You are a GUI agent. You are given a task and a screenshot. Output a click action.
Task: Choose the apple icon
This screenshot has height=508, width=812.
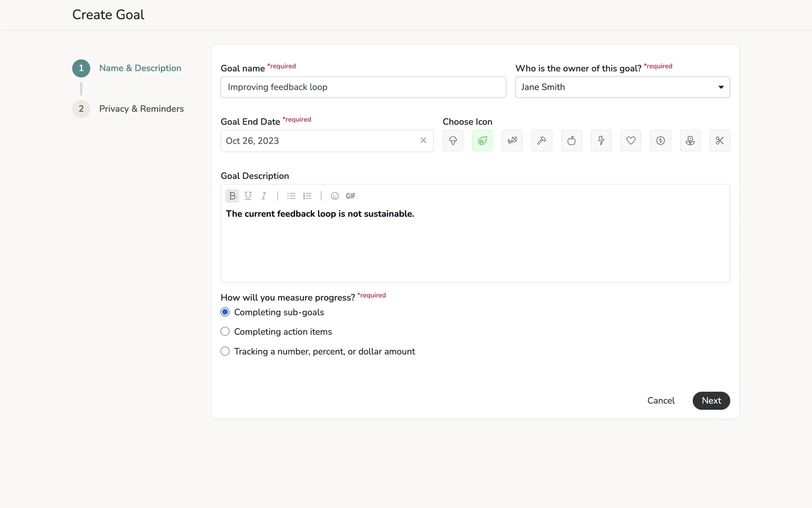tap(571, 141)
